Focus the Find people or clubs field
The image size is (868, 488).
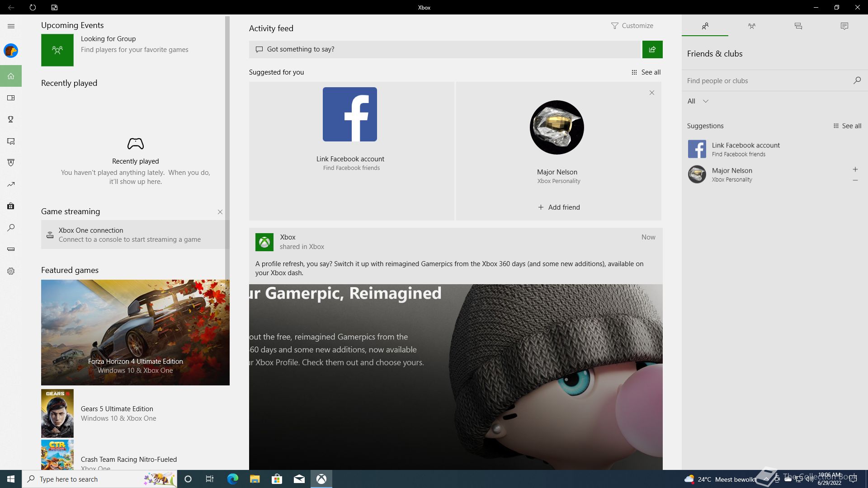tap(766, 80)
